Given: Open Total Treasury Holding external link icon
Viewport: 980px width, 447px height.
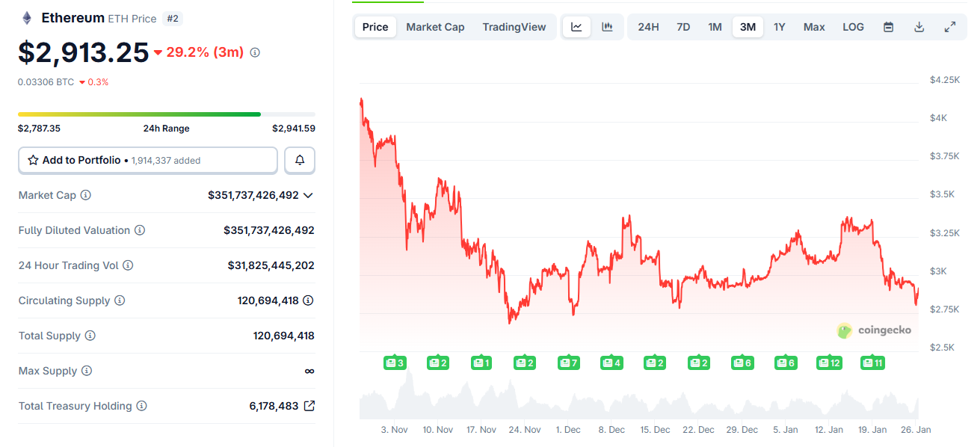Looking at the screenshot, I should coord(309,406).
